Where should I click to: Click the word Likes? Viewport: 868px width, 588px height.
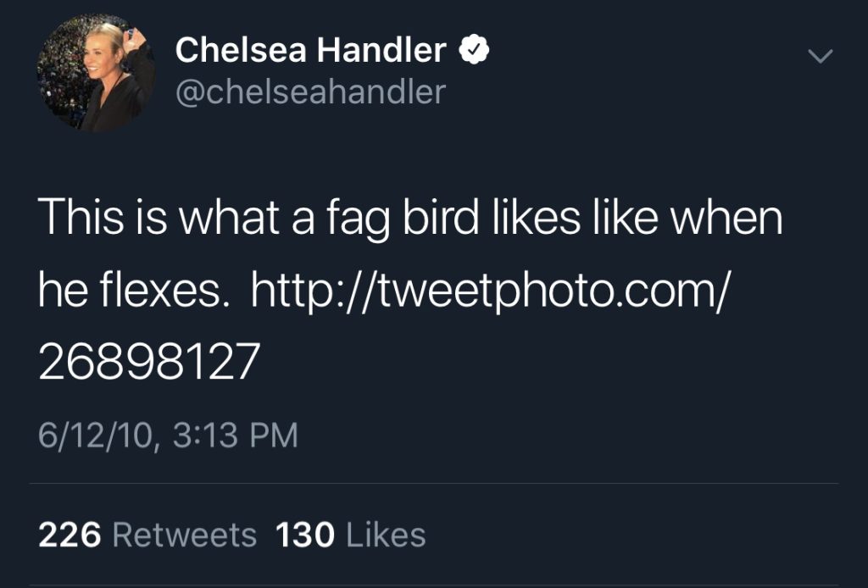click(386, 535)
